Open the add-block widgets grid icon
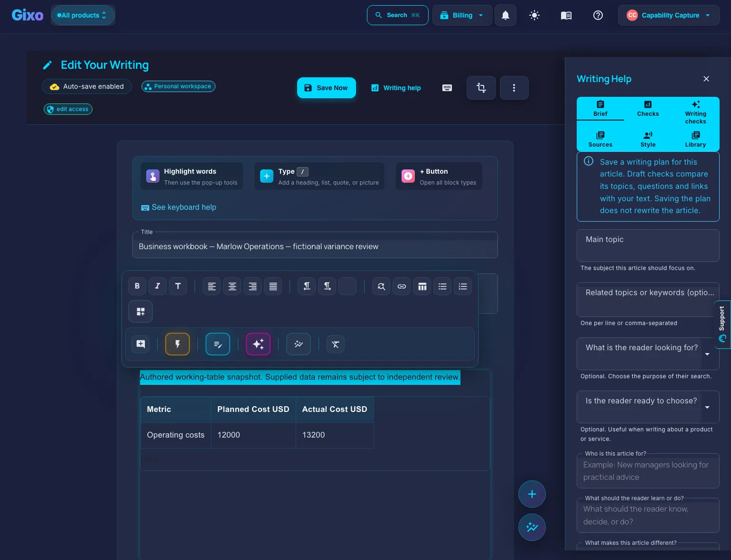 (x=141, y=311)
